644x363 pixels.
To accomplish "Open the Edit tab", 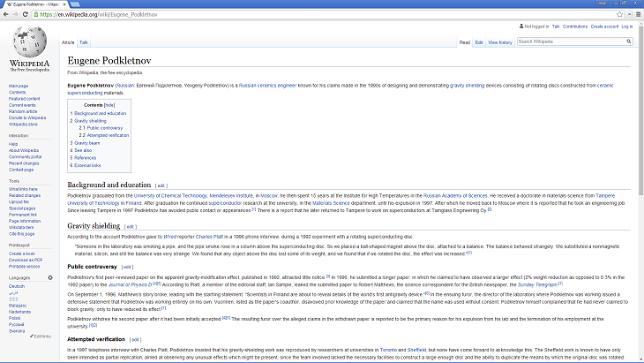I will (479, 42).
